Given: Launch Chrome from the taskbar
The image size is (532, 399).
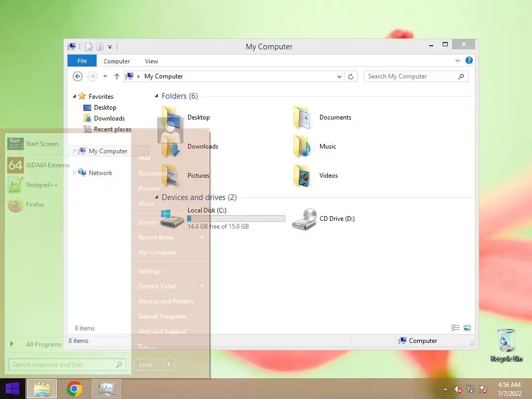Looking at the screenshot, I should click(74, 389).
